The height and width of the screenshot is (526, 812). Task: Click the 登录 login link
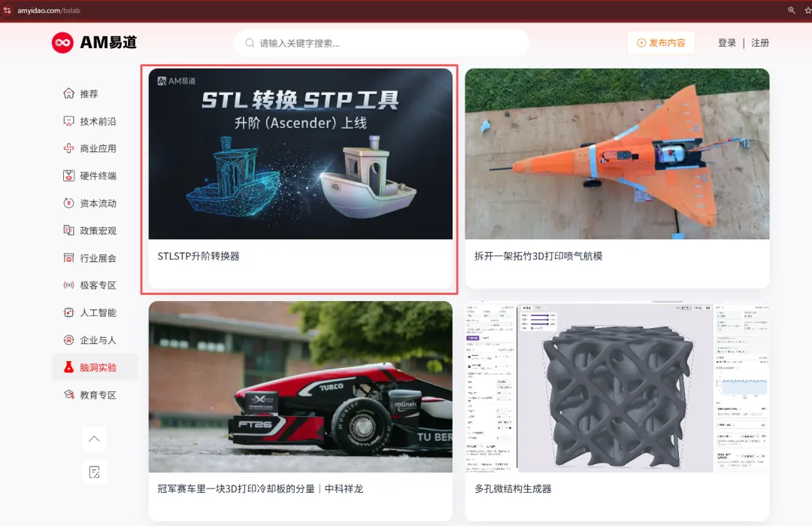click(726, 43)
